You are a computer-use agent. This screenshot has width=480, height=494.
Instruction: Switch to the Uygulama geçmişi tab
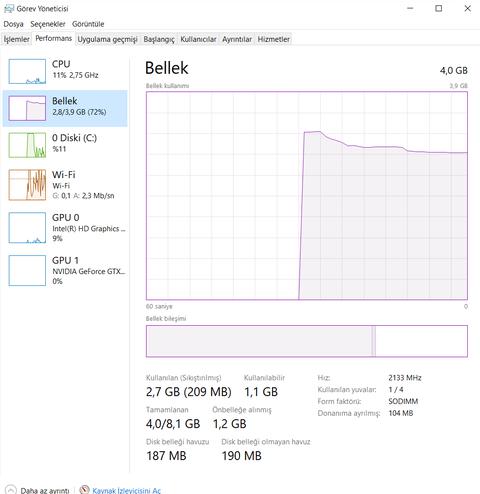107,39
